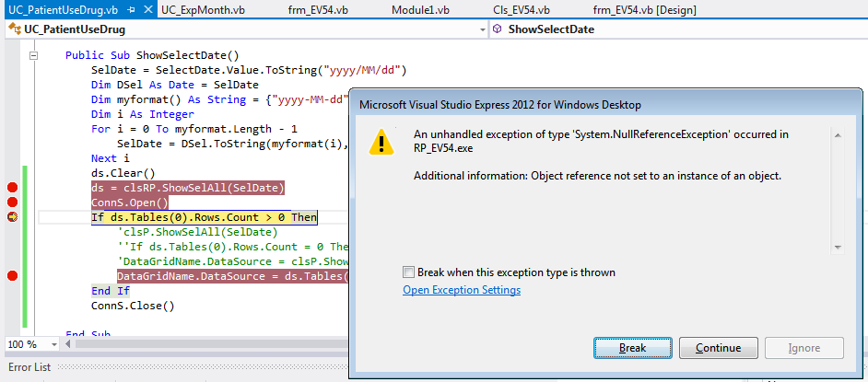Image resolution: width=868 pixels, height=382 pixels.
Task: Pin the UC_PatientUseDrug.vb tab
Action: coord(131,10)
